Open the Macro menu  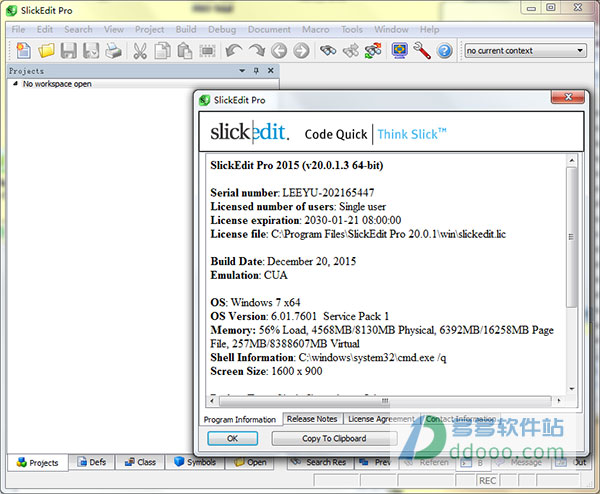pyautogui.click(x=316, y=29)
